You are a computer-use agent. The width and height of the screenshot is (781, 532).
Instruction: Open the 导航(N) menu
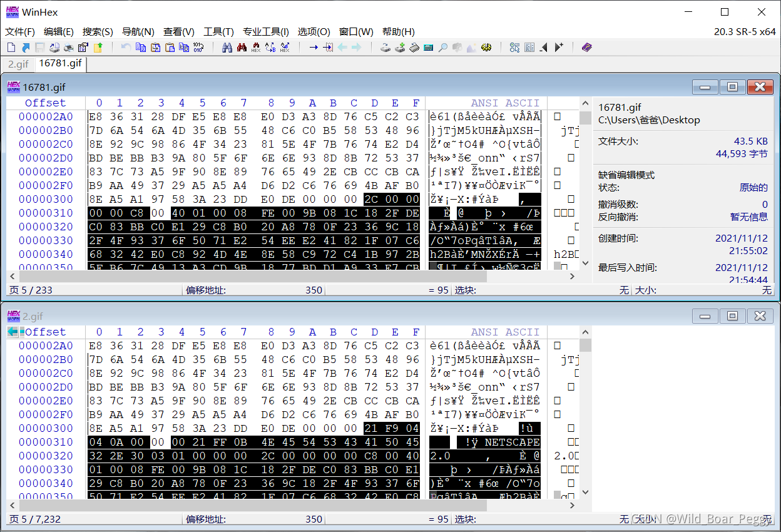pyautogui.click(x=138, y=31)
